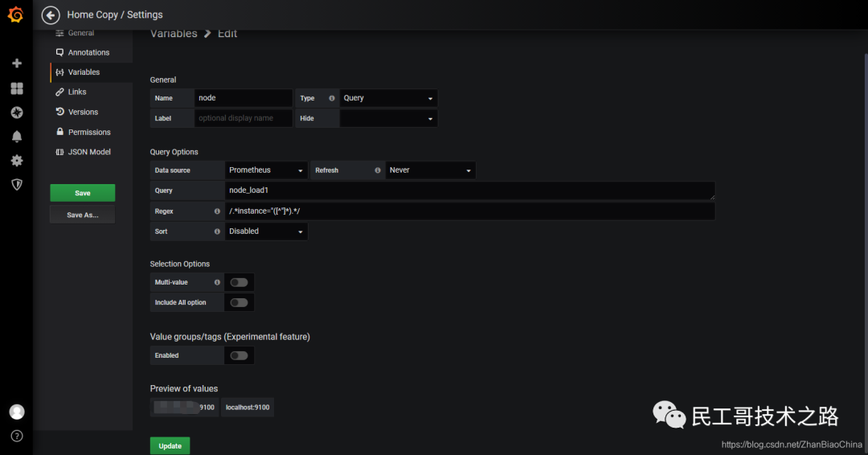Open the Data source dropdown showing Prometheus
868x455 pixels.
click(266, 170)
